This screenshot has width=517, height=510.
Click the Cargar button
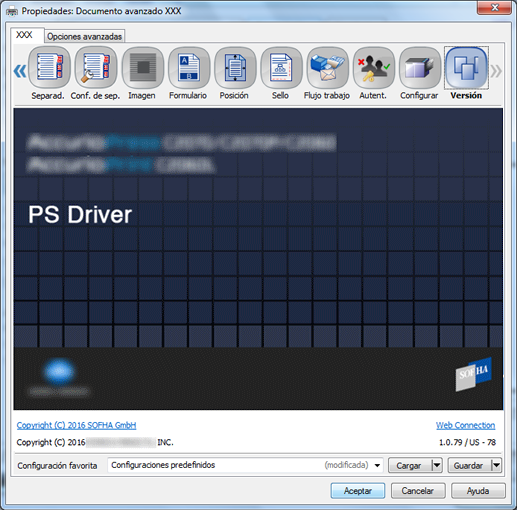click(x=410, y=465)
